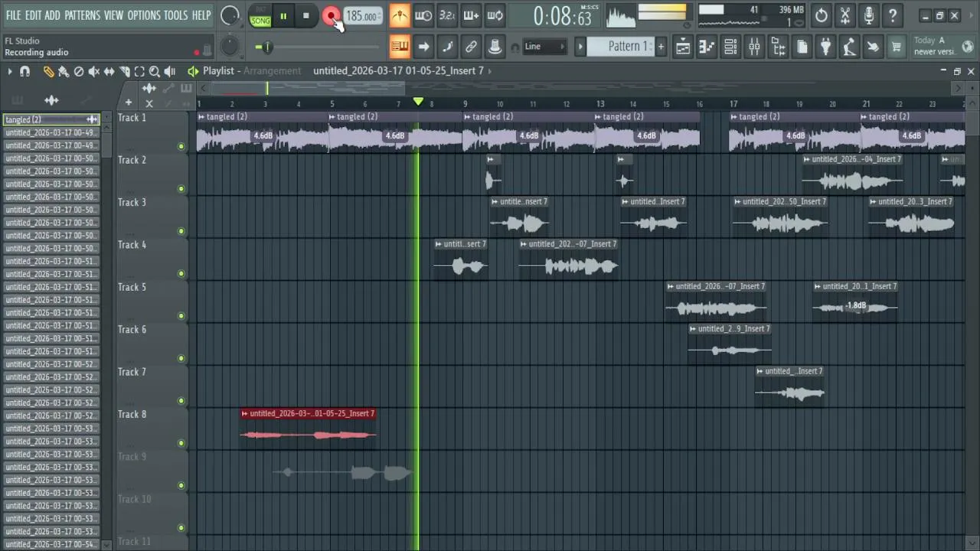Open the help question mark icon
The width and height of the screenshot is (980, 551).
click(x=893, y=15)
